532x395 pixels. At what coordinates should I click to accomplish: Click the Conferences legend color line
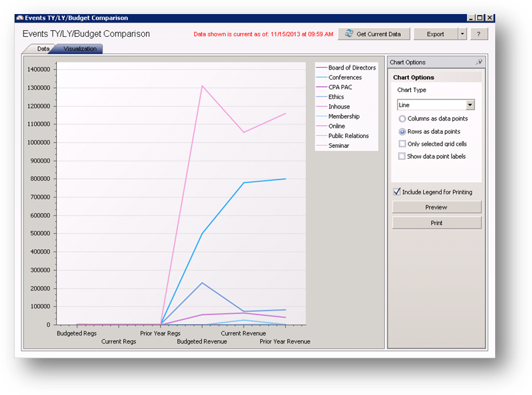(321, 78)
